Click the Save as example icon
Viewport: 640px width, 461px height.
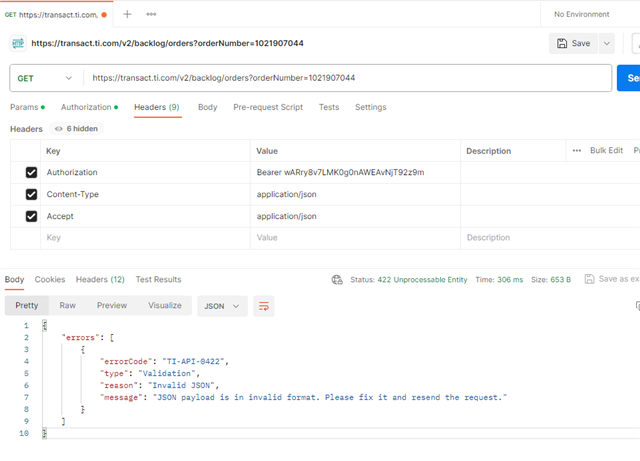tap(589, 279)
